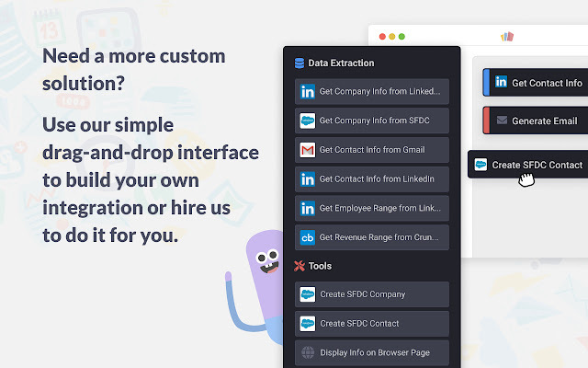
Task: Select the Get Contact Info workflow step
Action: 535,82
